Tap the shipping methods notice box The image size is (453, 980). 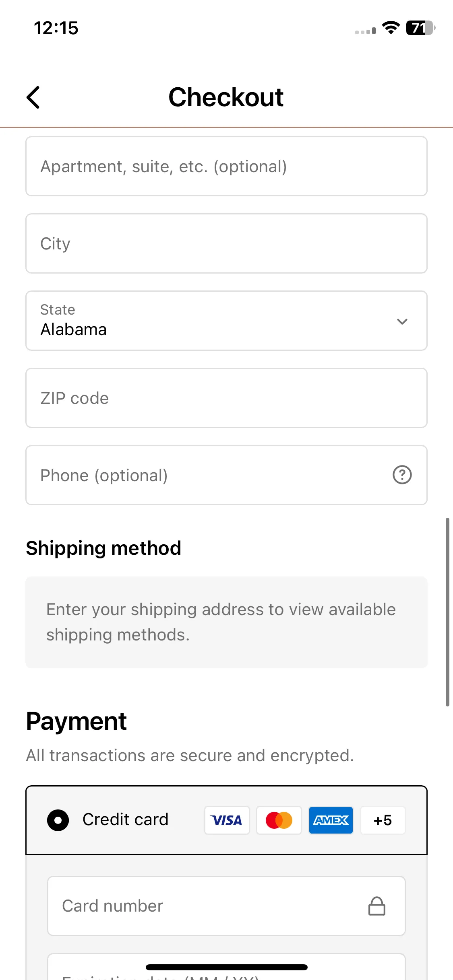[x=226, y=622]
